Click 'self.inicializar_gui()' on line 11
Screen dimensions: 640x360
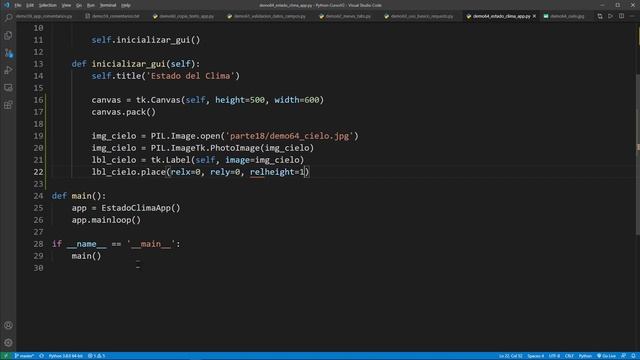(x=146, y=40)
